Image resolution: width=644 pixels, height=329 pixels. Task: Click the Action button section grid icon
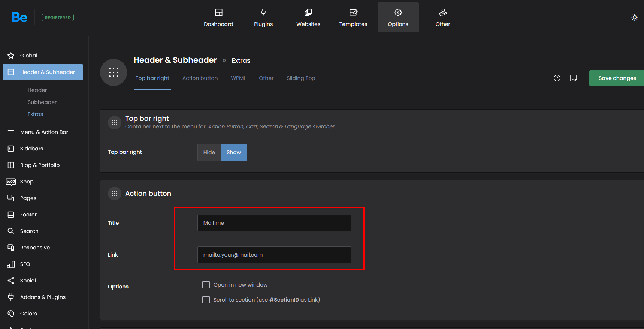coord(115,194)
